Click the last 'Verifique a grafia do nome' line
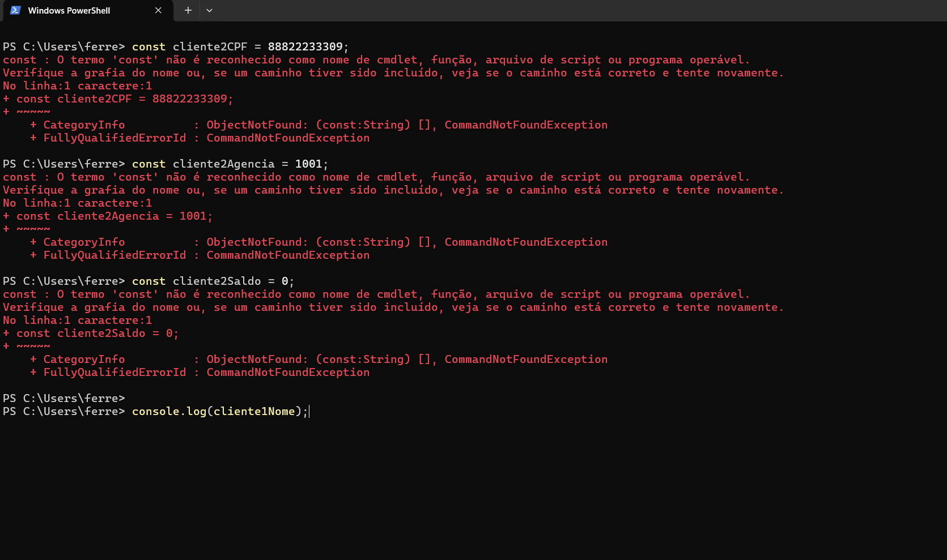The width and height of the screenshot is (947, 560). [393, 307]
